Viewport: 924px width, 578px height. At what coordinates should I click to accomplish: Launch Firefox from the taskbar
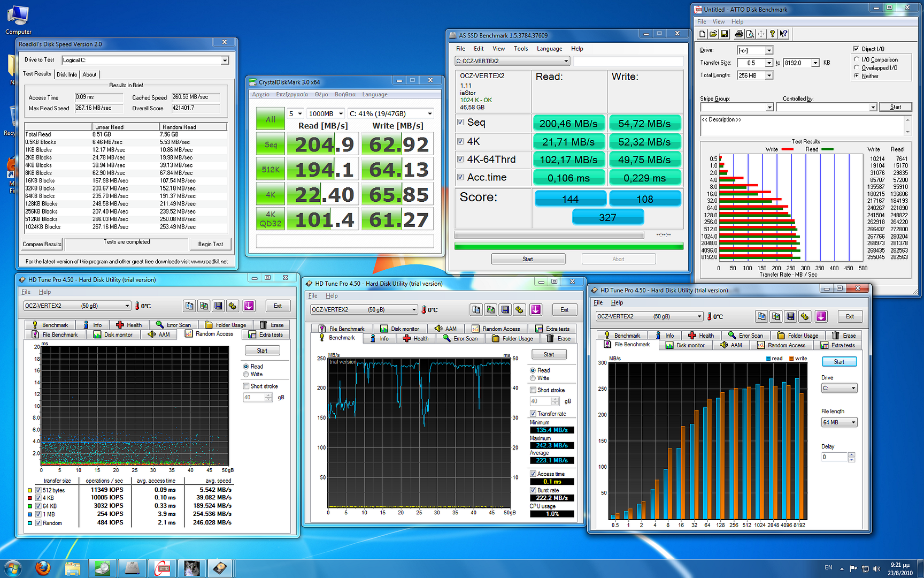[42, 568]
